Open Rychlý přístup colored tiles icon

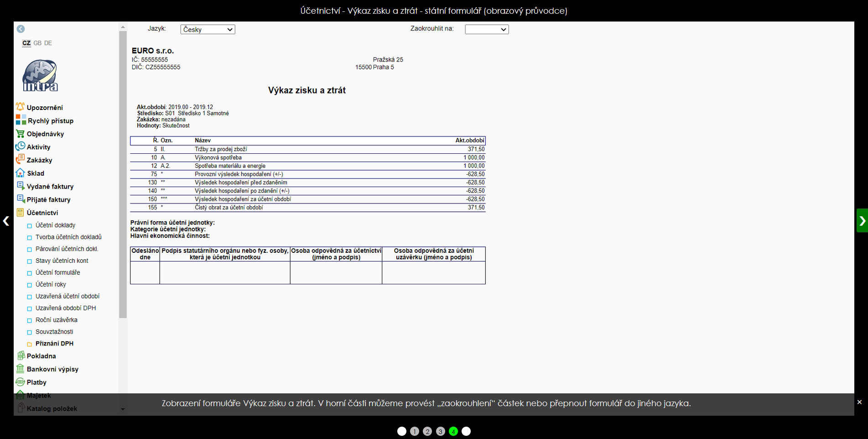pos(21,120)
